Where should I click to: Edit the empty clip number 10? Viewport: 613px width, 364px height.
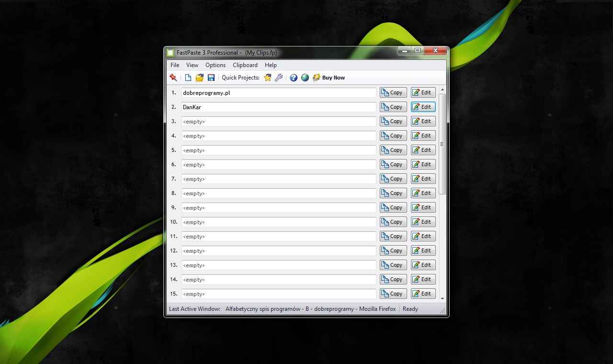tap(423, 222)
